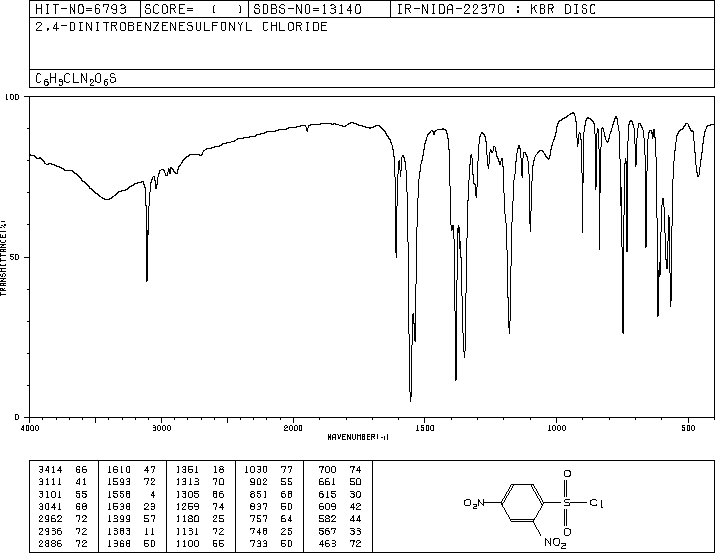
Task: Select the 3101 peak entry
Action: 63,494
